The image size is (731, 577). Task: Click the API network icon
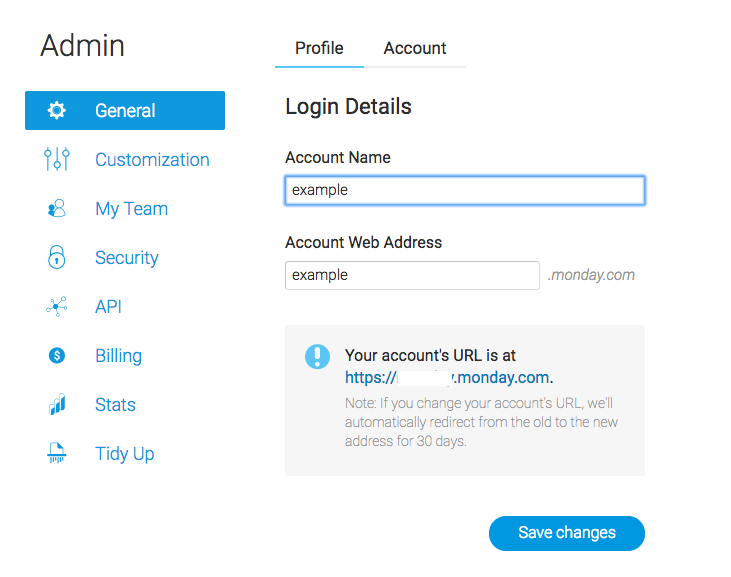click(x=56, y=307)
